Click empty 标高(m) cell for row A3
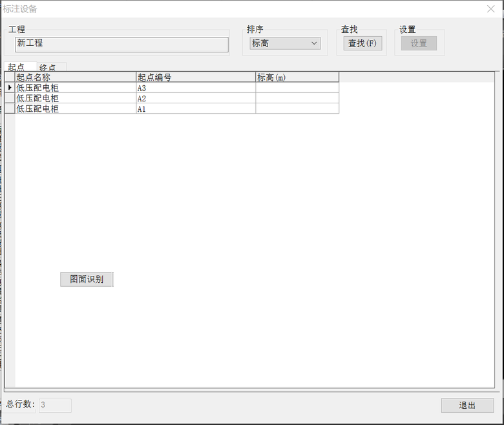504x425 pixels. 297,88
